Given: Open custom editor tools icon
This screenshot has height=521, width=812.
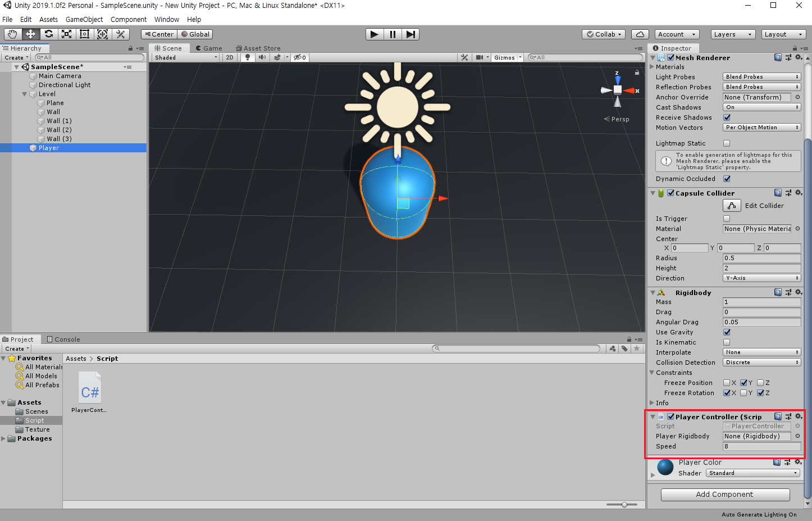Looking at the screenshot, I should click(120, 34).
